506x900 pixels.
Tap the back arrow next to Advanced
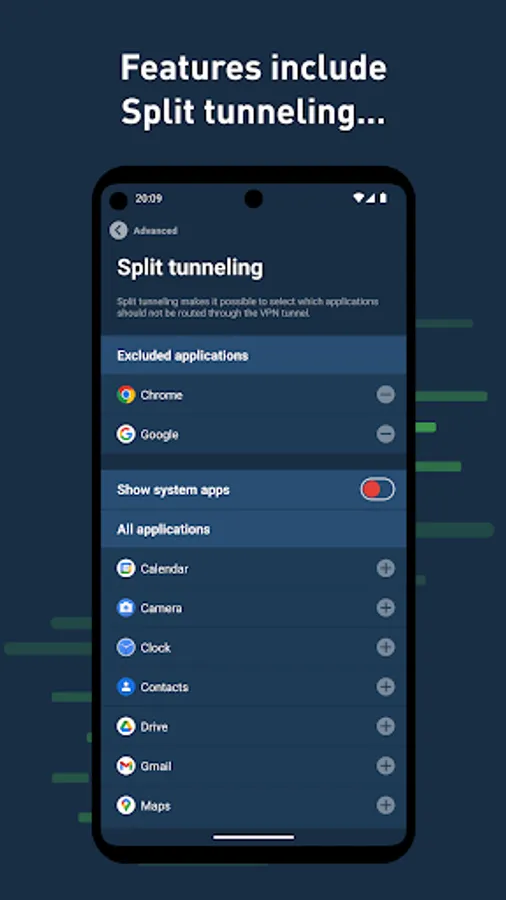coord(118,230)
